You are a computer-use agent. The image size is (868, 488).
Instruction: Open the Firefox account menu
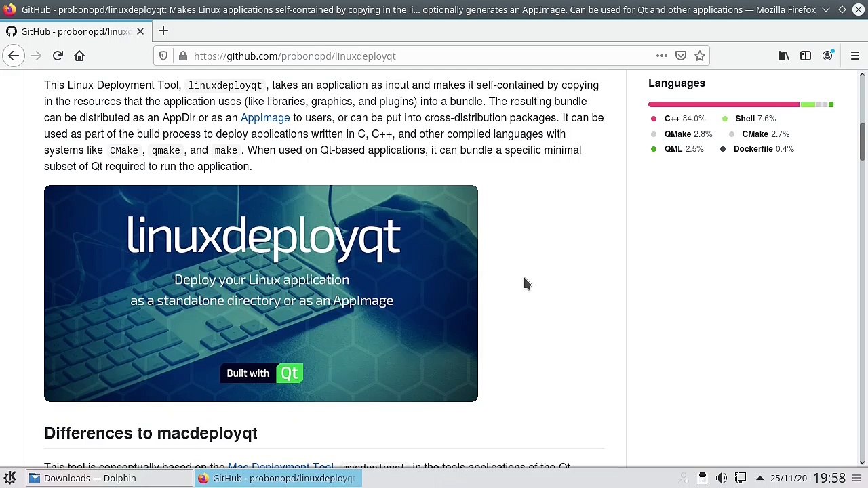tap(827, 56)
